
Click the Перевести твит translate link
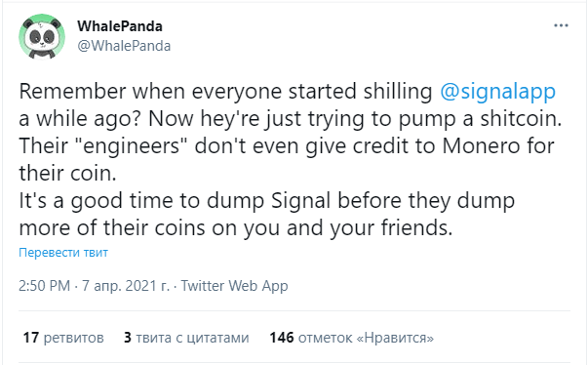click(x=63, y=253)
